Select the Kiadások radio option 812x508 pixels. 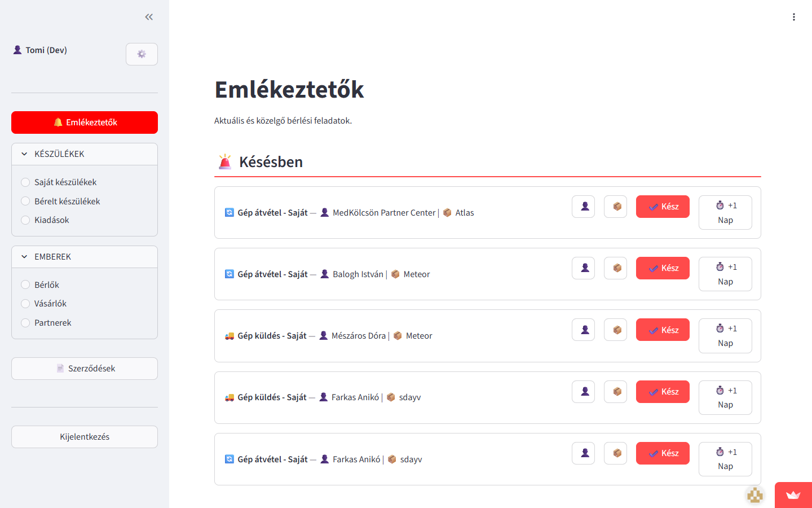[25, 220]
